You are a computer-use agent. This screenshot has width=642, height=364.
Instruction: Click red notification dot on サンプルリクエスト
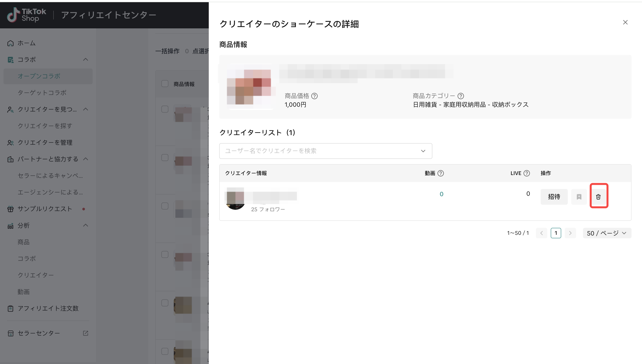click(x=84, y=209)
